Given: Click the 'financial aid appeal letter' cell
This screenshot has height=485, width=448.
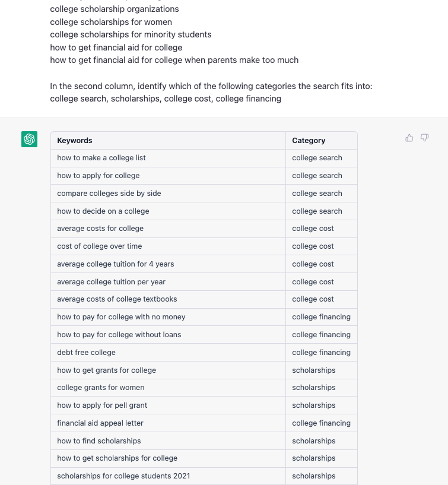Looking at the screenshot, I should tap(168, 423).
